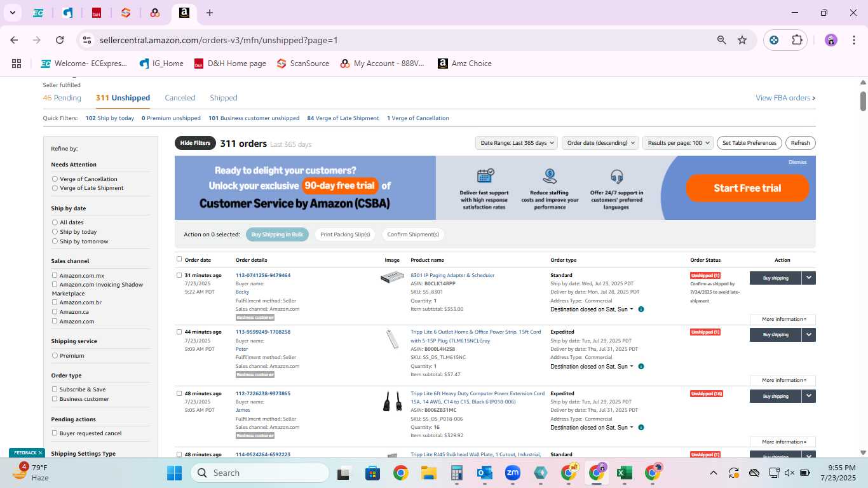View site information icon in address bar
The width and height of the screenshot is (868, 488).
pos(87,40)
